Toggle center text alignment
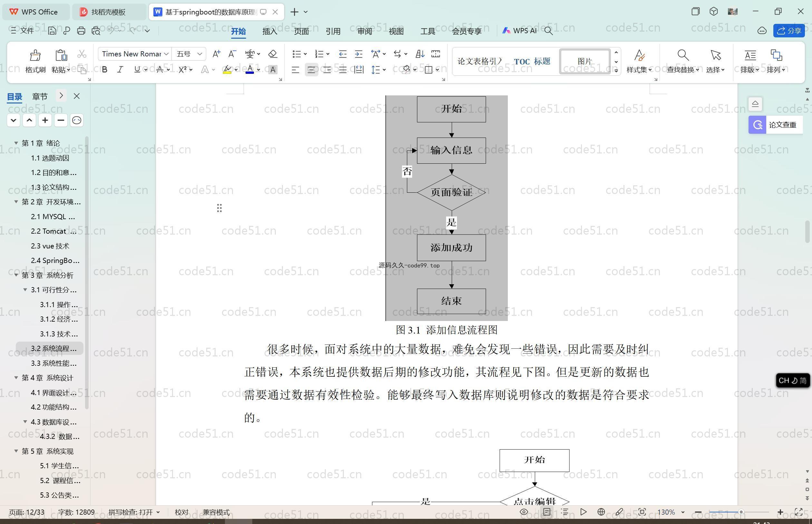The image size is (812, 524). [x=311, y=70]
